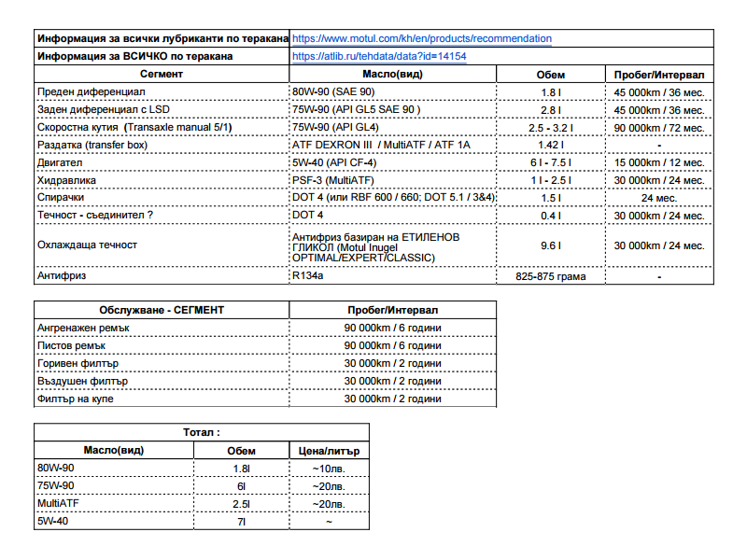The width and height of the screenshot is (747, 560).
Task: Select the '24 мес.' interval cell for Спирачки
Action: click(x=659, y=198)
